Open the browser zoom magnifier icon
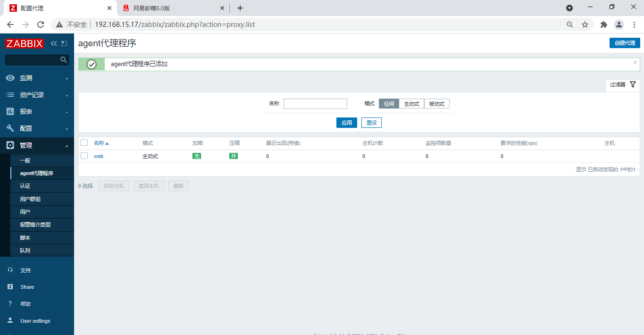Screen dimensions: 644x335 coord(570,25)
